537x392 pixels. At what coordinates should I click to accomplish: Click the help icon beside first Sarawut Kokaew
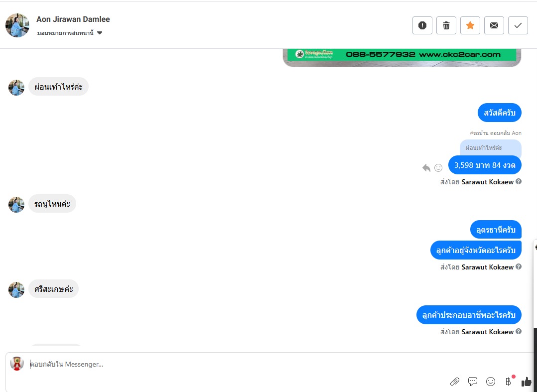(519, 181)
